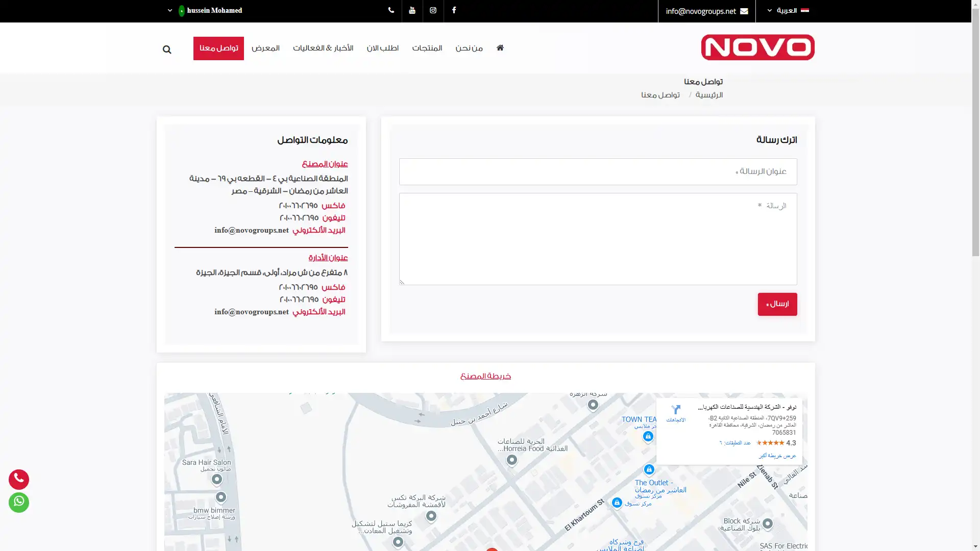This screenshot has height=551, width=980.
Task: Click the عدد التعليقات reviews link
Action: click(735, 443)
